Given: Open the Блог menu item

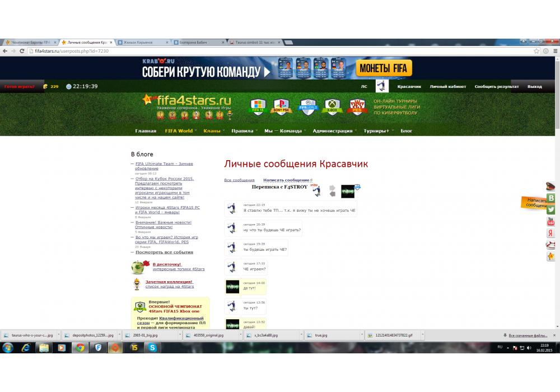Looking at the screenshot, I should 407,130.
